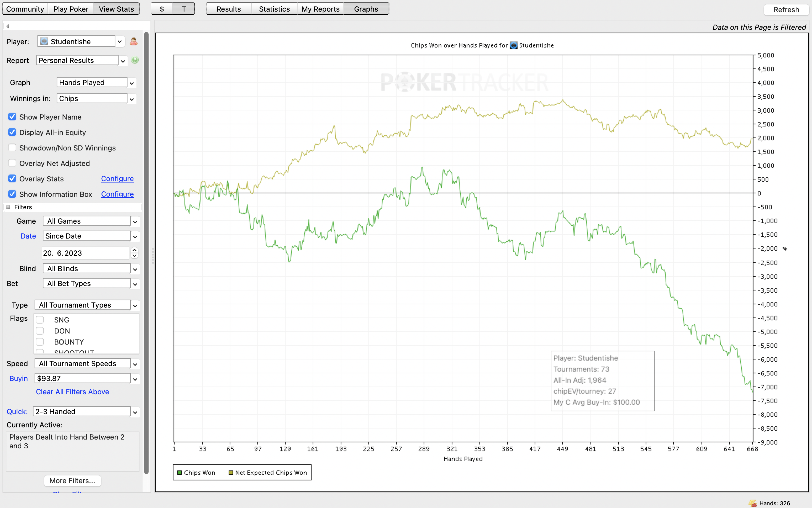Open the Date filter dropdown

tap(135, 237)
